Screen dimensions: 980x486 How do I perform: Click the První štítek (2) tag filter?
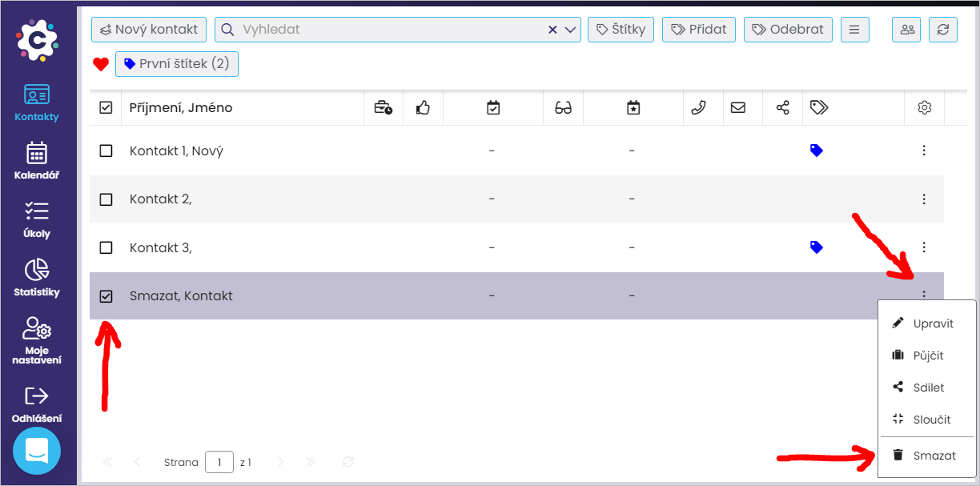[177, 64]
